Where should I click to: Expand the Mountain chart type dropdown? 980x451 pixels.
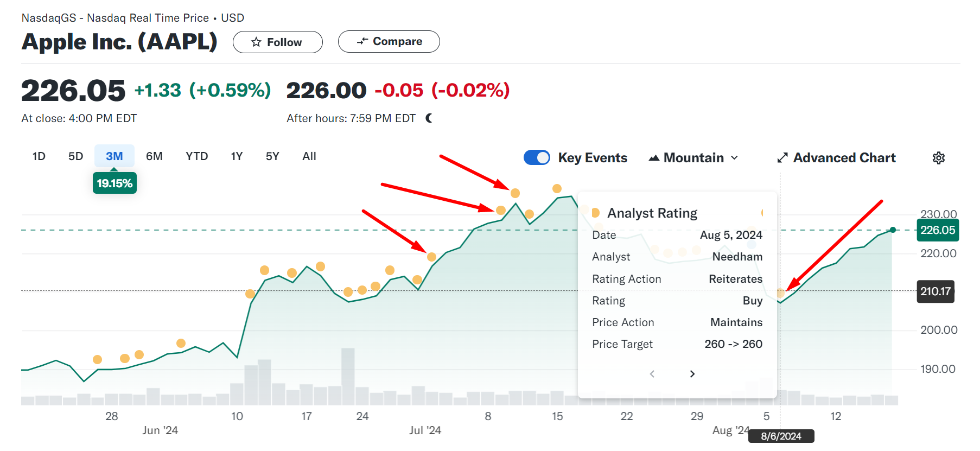(734, 158)
